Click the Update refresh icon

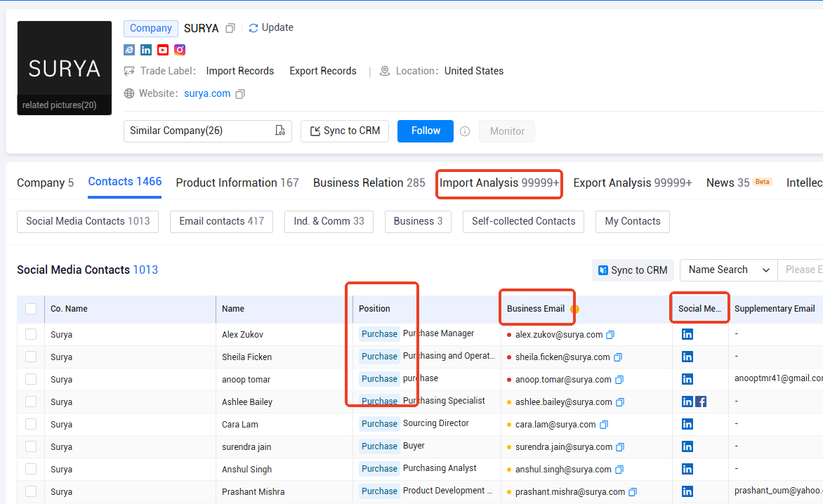tap(254, 28)
